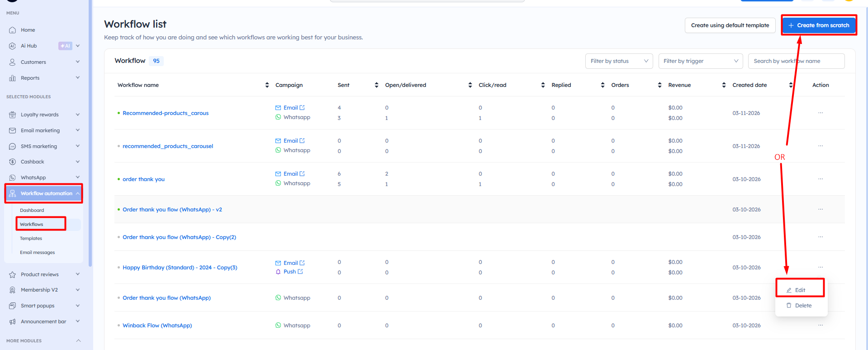868x350 pixels.
Task: Sort table by Workflow name
Action: point(267,85)
